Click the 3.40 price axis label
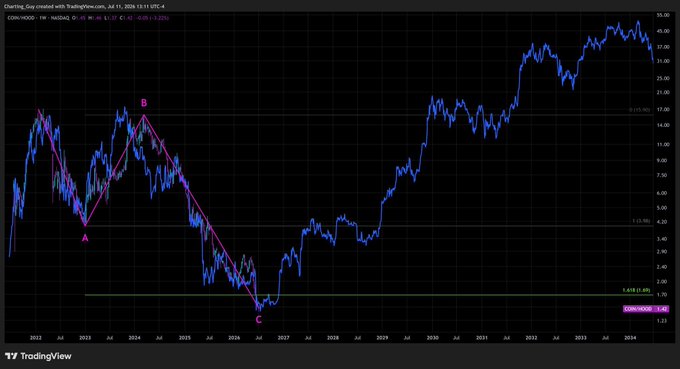This screenshot has height=369, width=680. (x=662, y=239)
